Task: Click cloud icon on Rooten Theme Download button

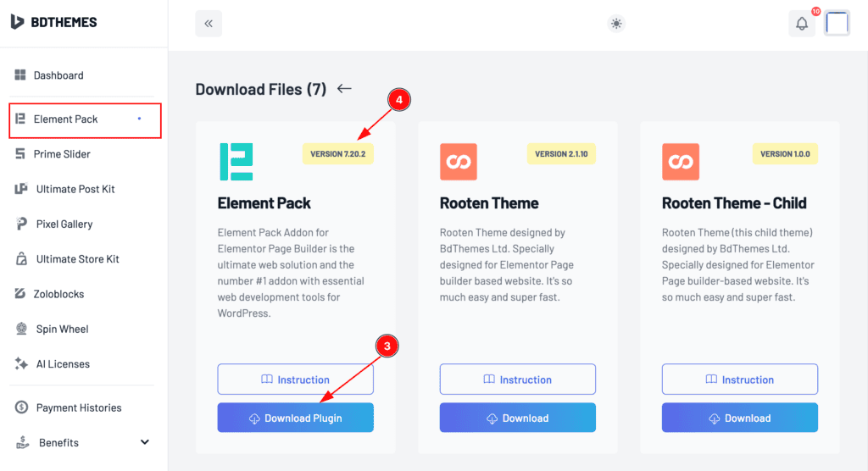Action: pos(492,419)
